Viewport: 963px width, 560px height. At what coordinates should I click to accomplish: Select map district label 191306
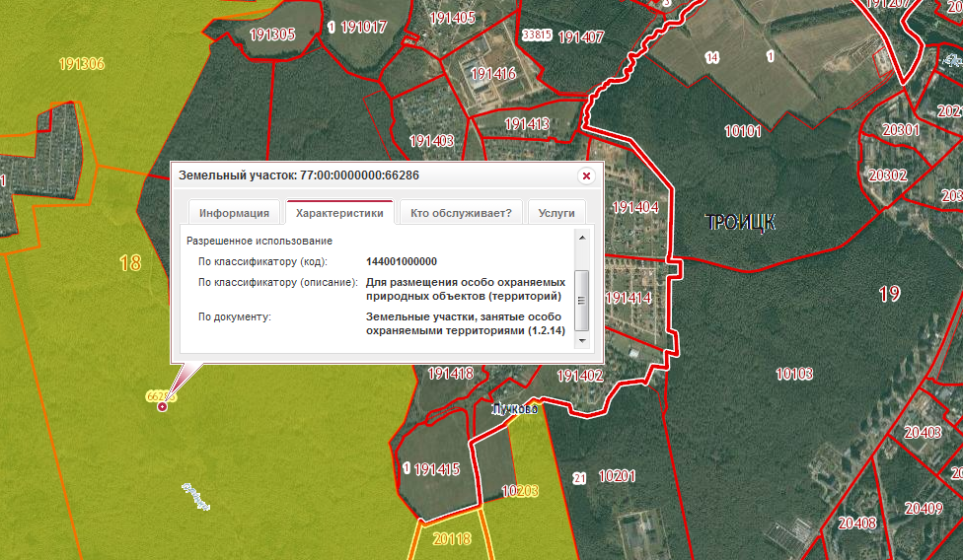82,64
